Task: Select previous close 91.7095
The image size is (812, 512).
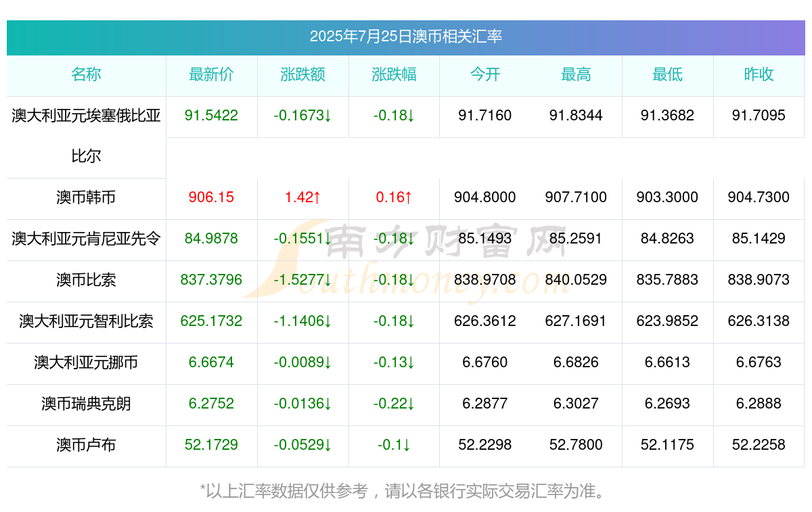Action: click(759, 116)
